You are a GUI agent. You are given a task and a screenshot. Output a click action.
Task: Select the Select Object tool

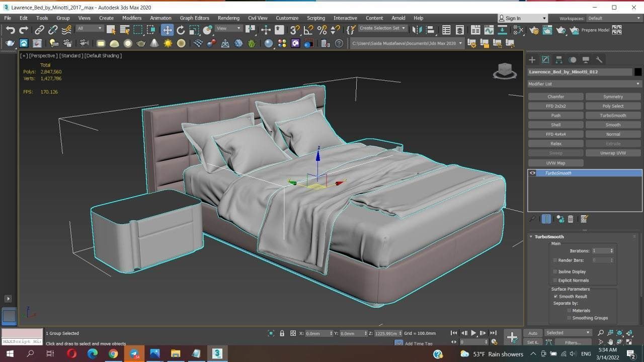(111, 30)
